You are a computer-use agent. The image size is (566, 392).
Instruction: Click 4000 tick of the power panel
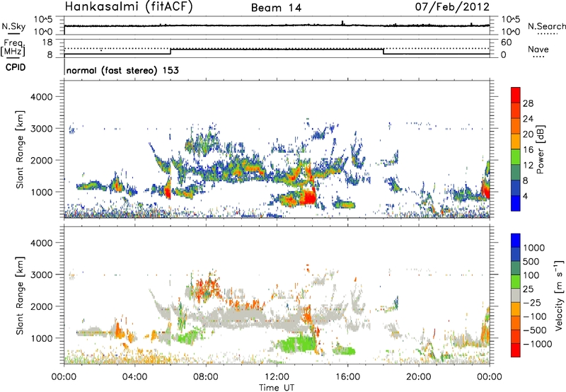coord(42,97)
